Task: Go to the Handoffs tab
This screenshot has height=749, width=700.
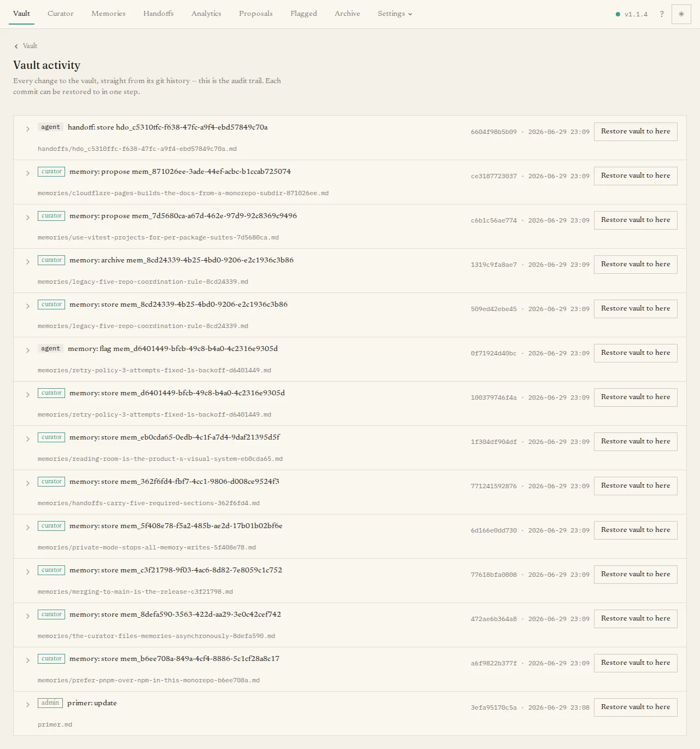Action: click(158, 14)
